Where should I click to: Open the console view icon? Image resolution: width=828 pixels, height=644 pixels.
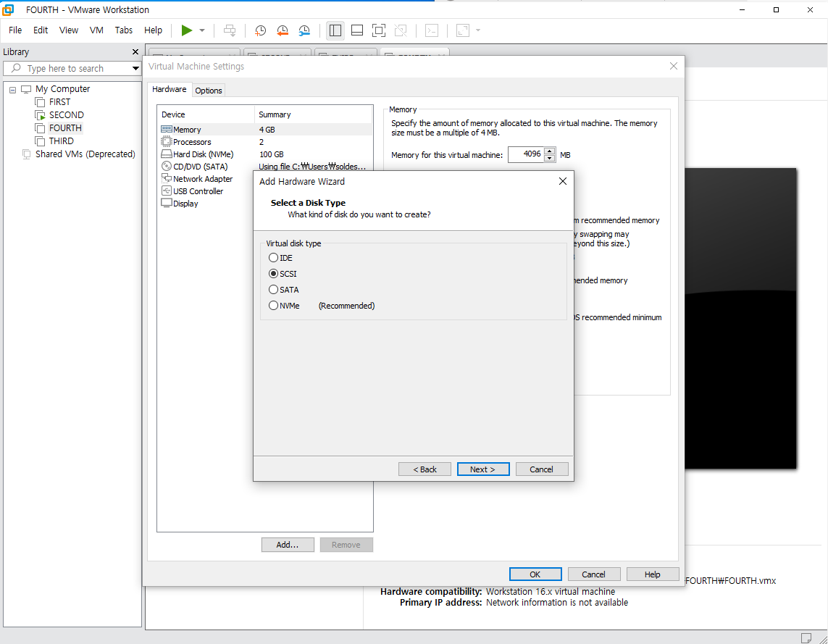[432, 30]
